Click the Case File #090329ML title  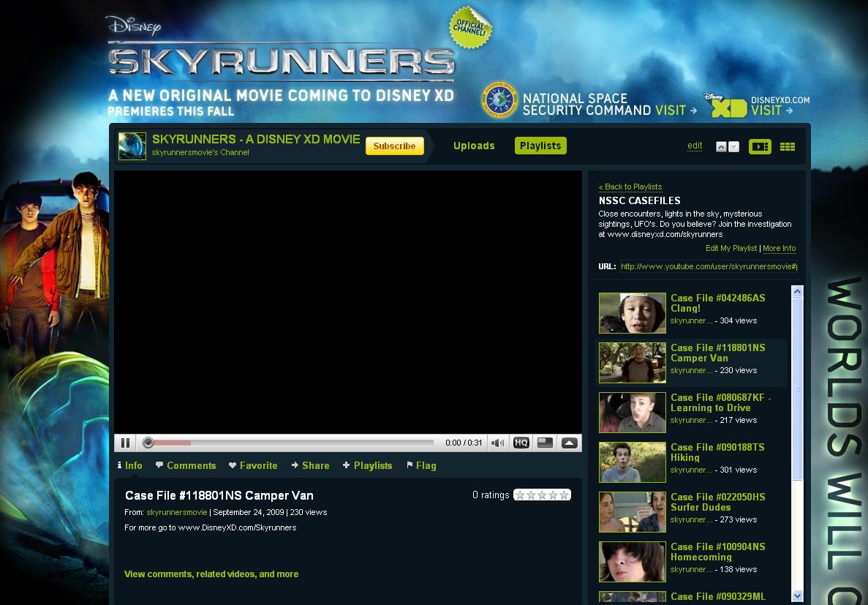coord(718,597)
